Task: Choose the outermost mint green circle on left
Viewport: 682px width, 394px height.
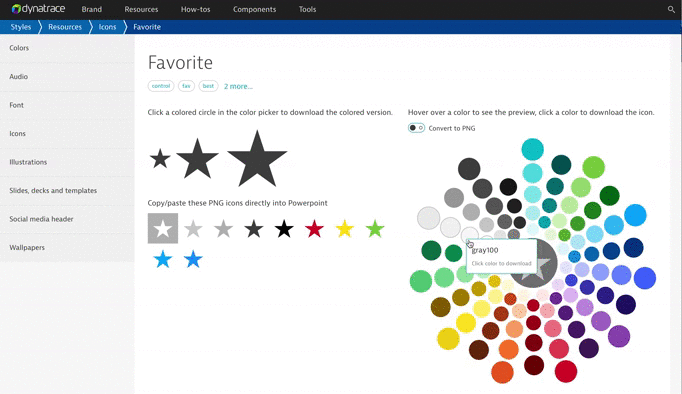Action: (421, 281)
